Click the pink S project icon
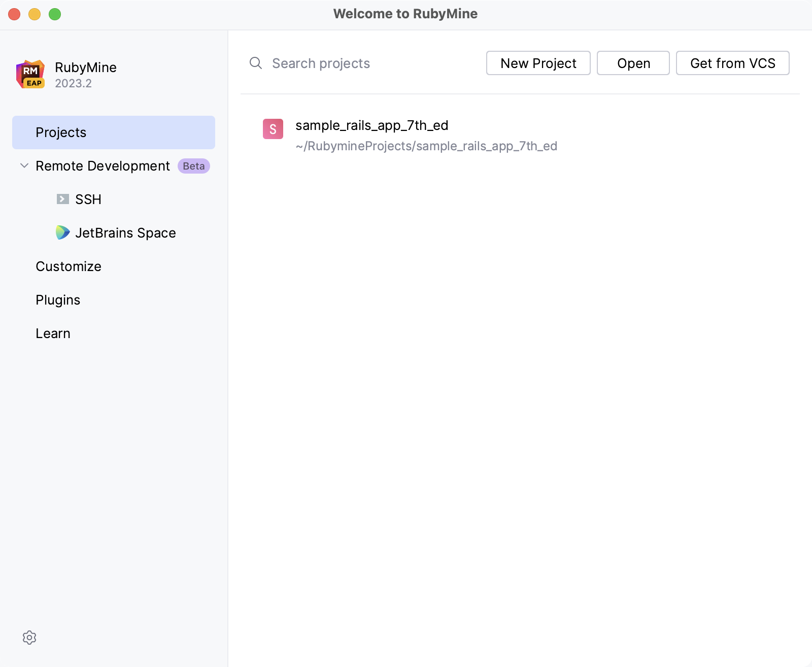The height and width of the screenshot is (667, 812). [x=273, y=129]
